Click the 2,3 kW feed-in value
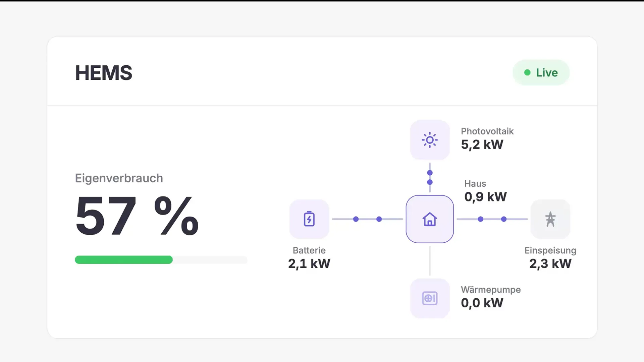 pyautogui.click(x=550, y=263)
